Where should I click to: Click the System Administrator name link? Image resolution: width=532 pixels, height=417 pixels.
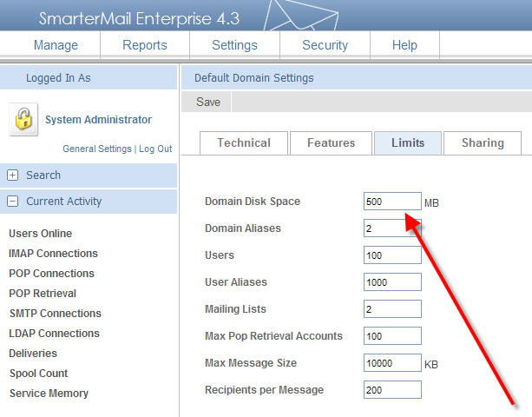pyautogui.click(x=98, y=120)
